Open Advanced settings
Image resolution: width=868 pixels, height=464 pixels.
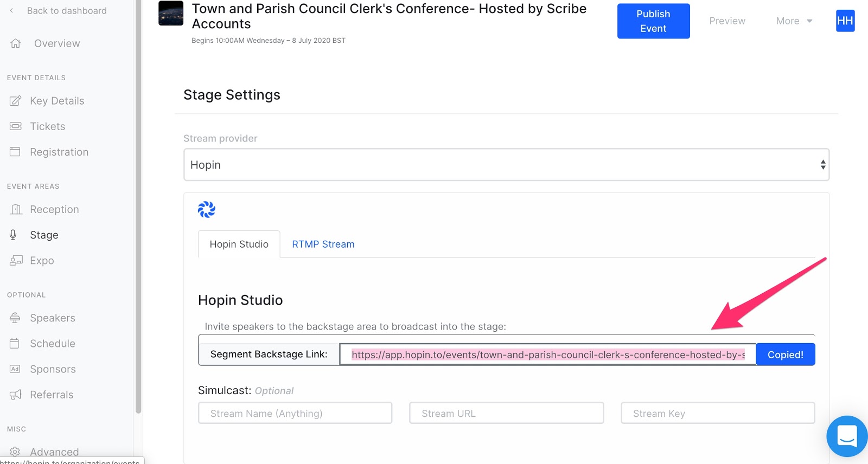54,452
